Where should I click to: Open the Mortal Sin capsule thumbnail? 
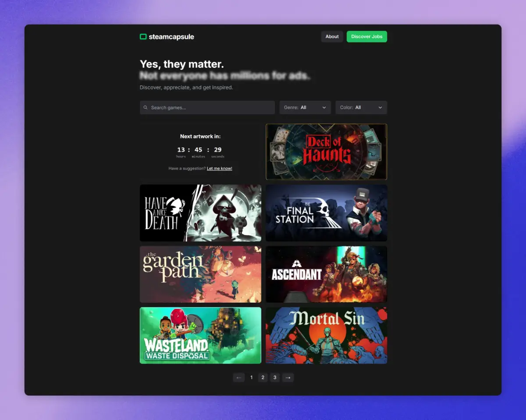coord(326,335)
